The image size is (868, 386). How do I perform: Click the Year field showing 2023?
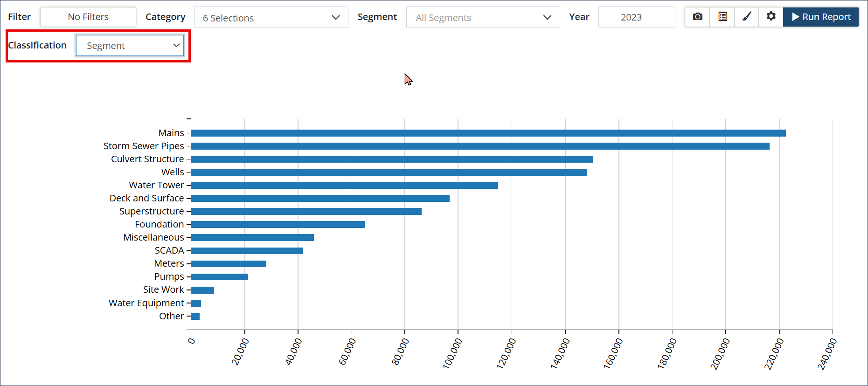(x=636, y=17)
